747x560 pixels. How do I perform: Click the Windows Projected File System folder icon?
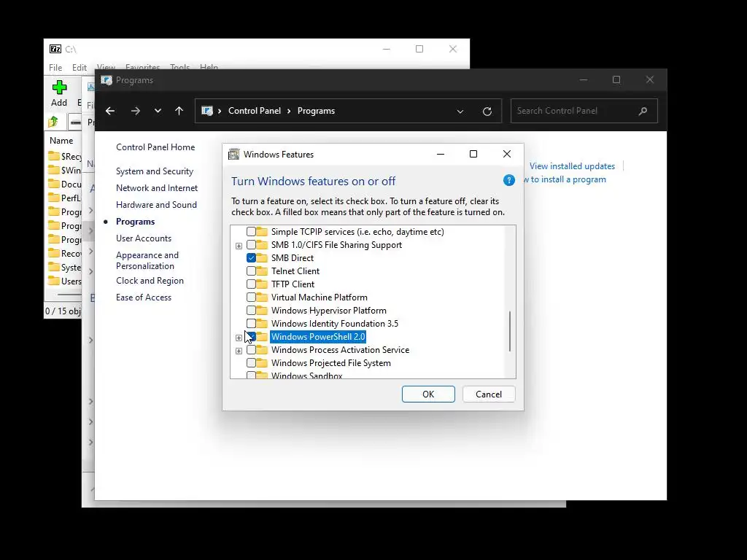point(262,363)
